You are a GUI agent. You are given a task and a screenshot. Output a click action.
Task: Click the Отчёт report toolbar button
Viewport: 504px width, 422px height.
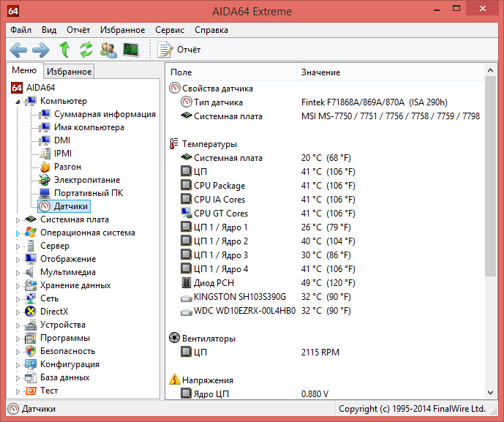179,50
